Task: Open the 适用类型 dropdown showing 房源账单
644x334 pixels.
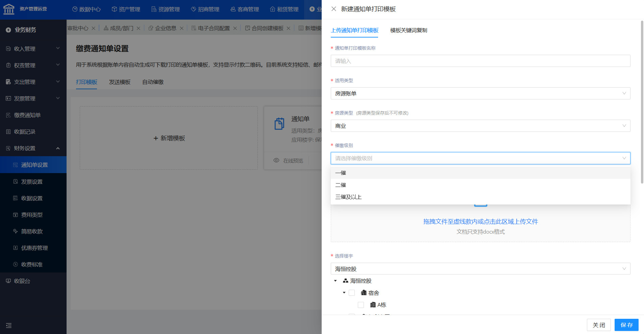Action: pyautogui.click(x=480, y=93)
